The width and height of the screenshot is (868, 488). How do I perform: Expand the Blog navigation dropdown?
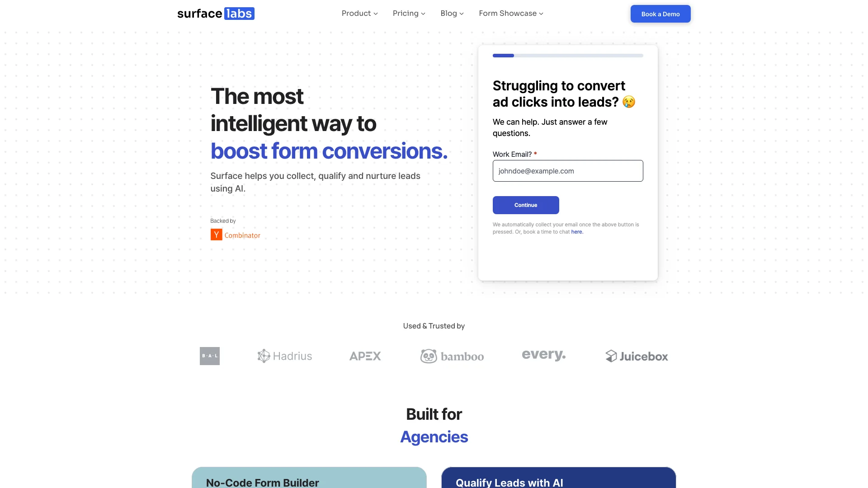pyautogui.click(x=452, y=13)
